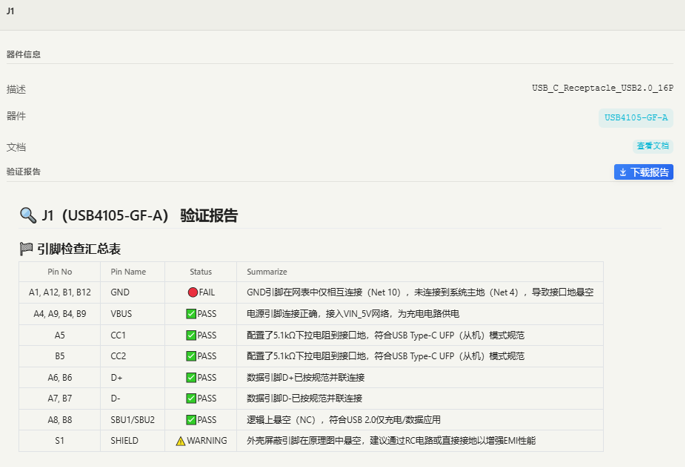Select the A7, B7 pin cell

click(x=60, y=398)
